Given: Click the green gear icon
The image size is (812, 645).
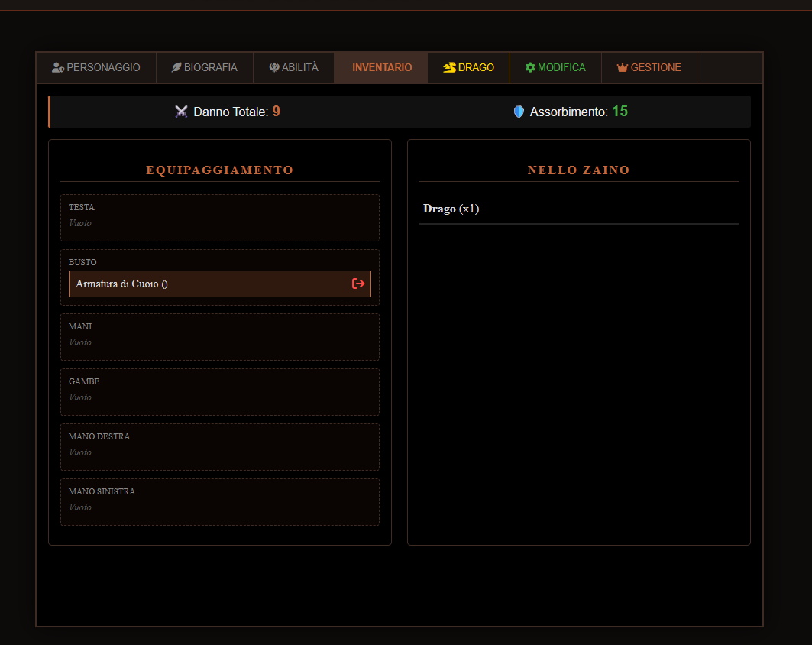Looking at the screenshot, I should pos(530,67).
